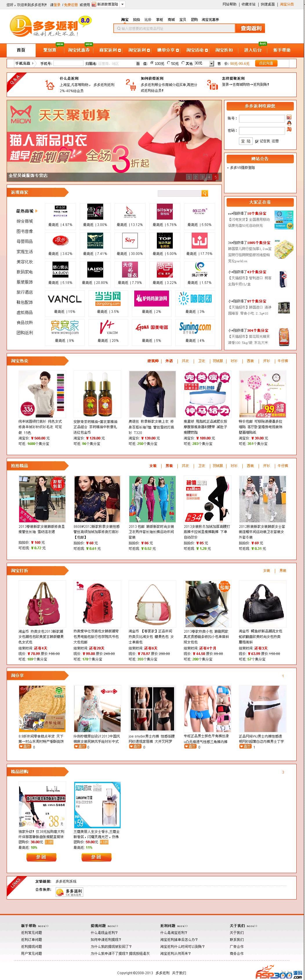
Task: Click the Taobao 淘 login icon
Action: pyautogui.click(x=289, y=130)
